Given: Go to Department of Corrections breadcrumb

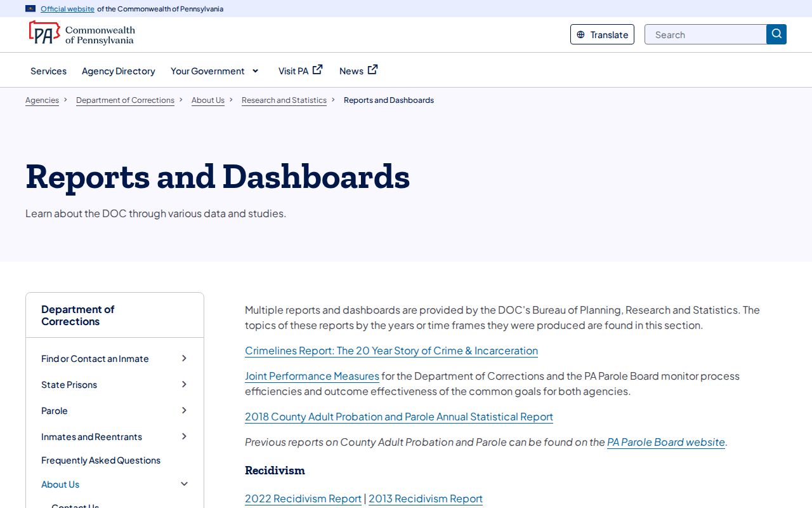Looking at the screenshot, I should coord(125,100).
